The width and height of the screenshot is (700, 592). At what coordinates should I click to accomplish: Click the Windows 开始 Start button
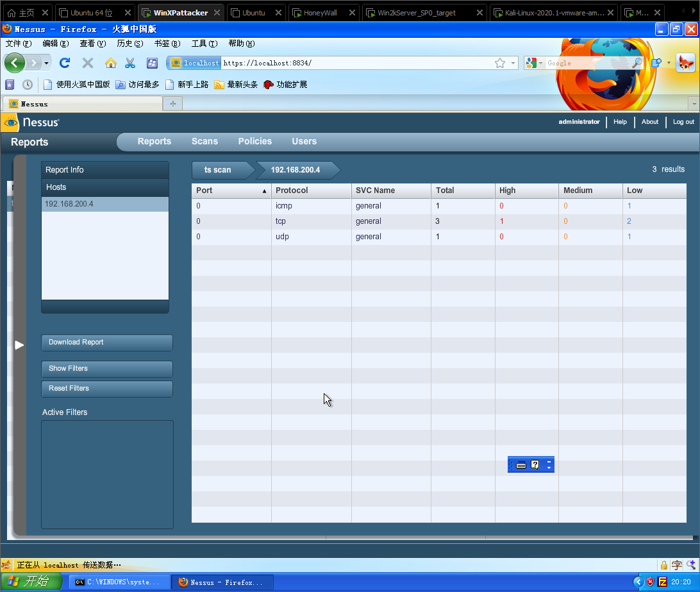[x=31, y=582]
